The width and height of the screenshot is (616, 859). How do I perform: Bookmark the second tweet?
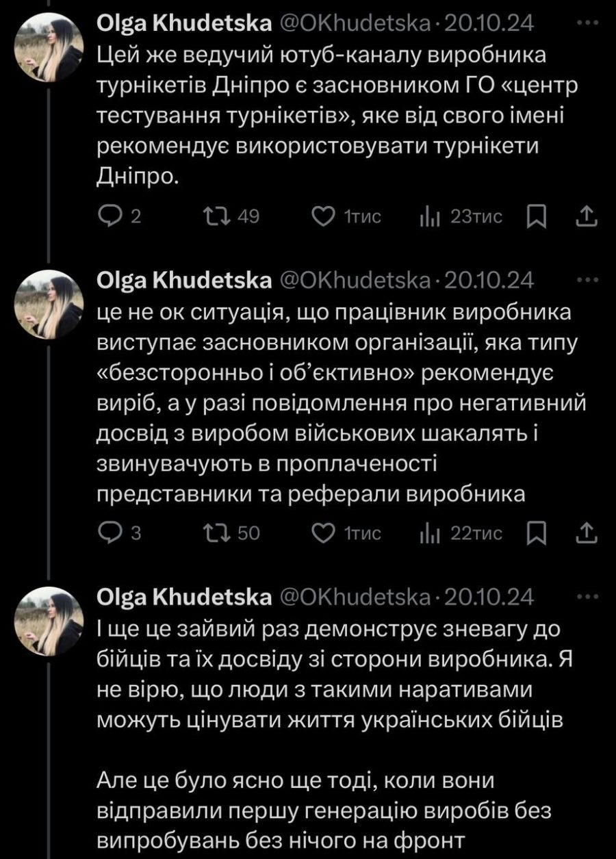coord(539,533)
